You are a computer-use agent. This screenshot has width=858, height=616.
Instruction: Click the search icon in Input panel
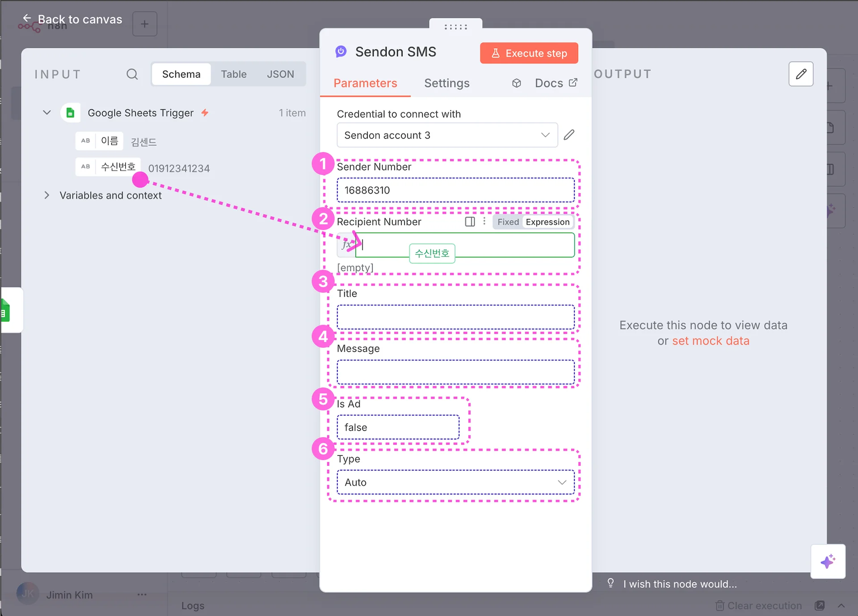[132, 74]
